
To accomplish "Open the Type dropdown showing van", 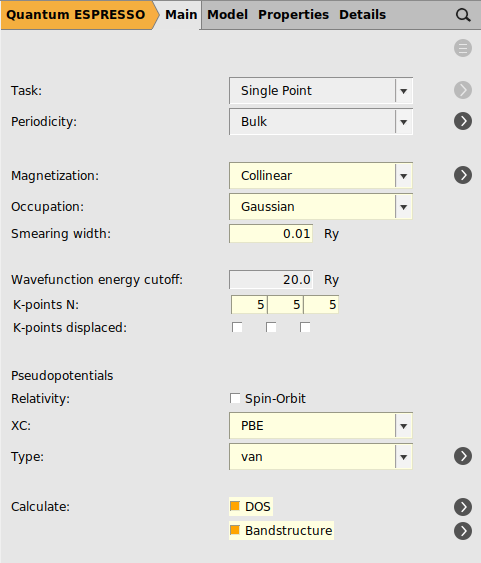I will tap(321, 456).
